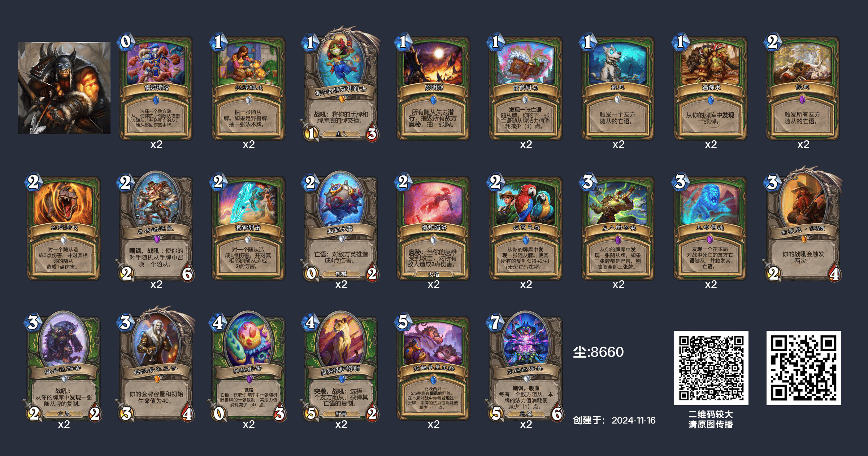Select the 神秘的蛋 egg card
The image size is (868, 456).
248,367
